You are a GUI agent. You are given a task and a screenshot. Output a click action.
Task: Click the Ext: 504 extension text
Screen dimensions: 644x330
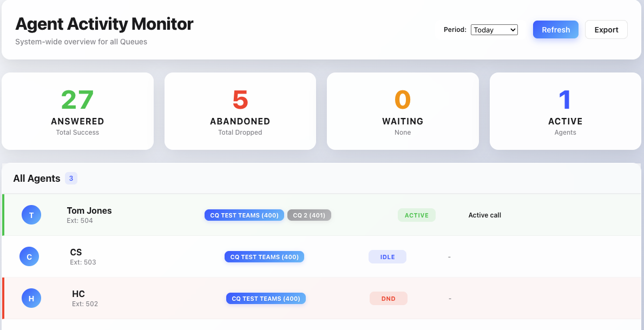80,221
